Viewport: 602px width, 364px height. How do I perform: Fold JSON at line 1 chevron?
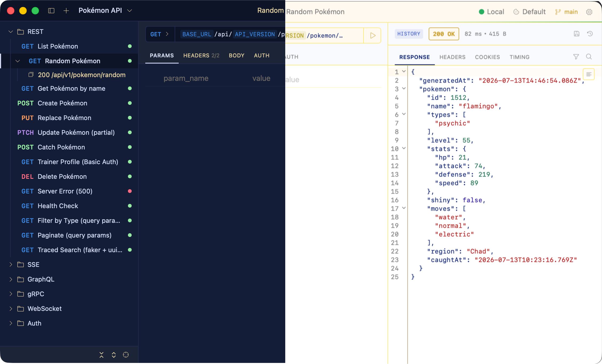pos(404,71)
